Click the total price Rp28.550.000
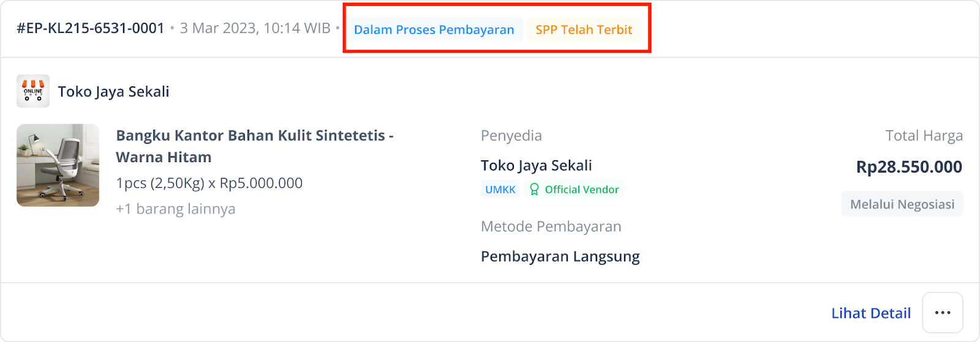 click(x=909, y=167)
